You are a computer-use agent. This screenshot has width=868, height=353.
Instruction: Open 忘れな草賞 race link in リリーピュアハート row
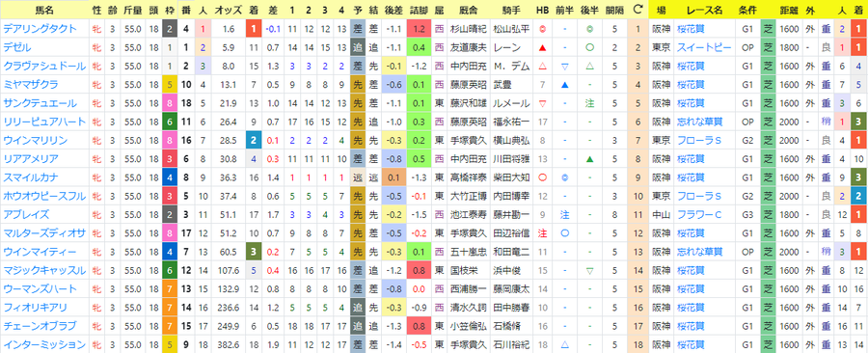click(699, 122)
